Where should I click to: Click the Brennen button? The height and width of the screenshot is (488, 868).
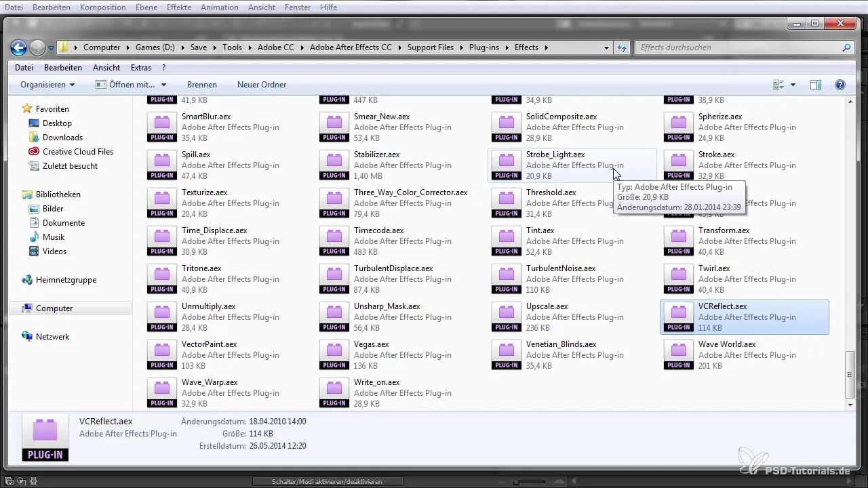click(x=202, y=85)
